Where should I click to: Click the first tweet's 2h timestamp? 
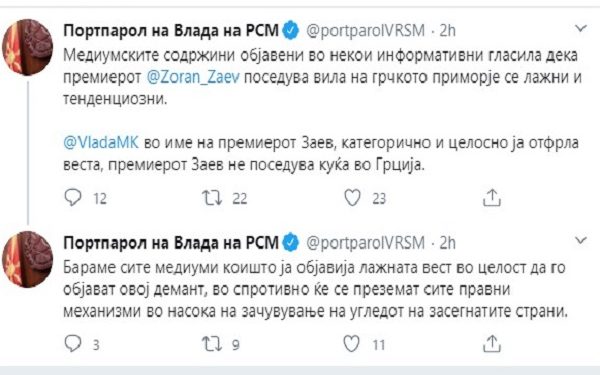coord(447,30)
